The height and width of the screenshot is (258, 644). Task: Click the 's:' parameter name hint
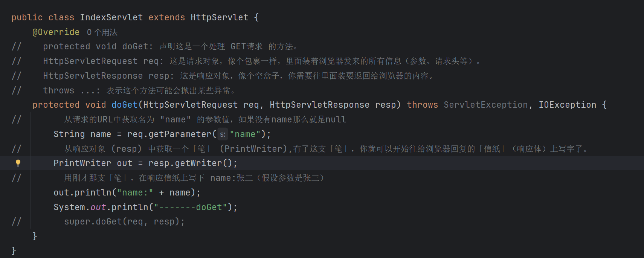click(x=223, y=134)
